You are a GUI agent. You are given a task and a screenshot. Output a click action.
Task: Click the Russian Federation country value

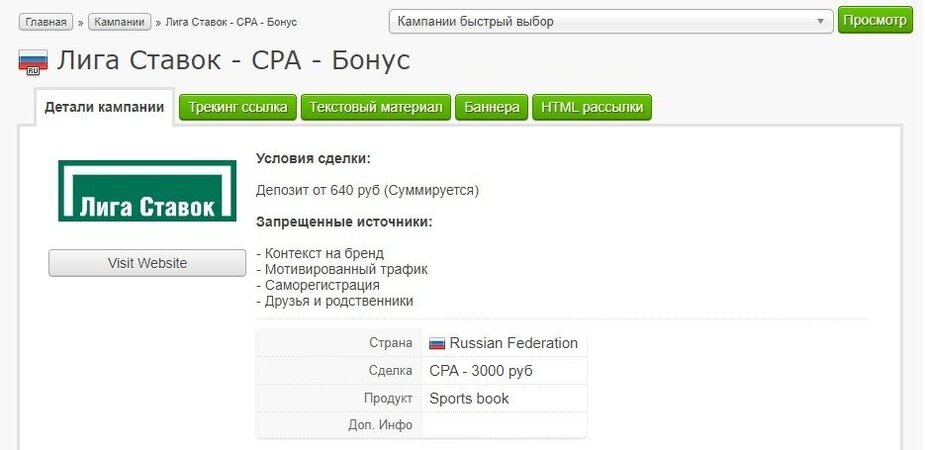click(x=513, y=343)
